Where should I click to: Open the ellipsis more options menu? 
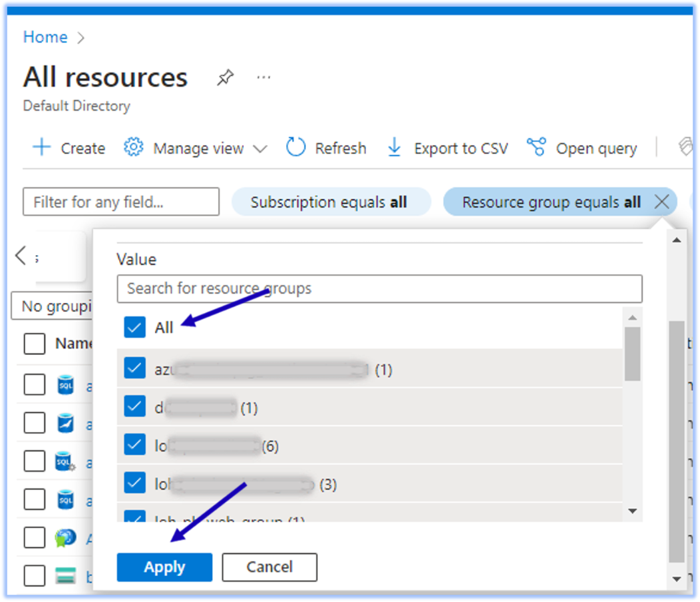tap(263, 78)
